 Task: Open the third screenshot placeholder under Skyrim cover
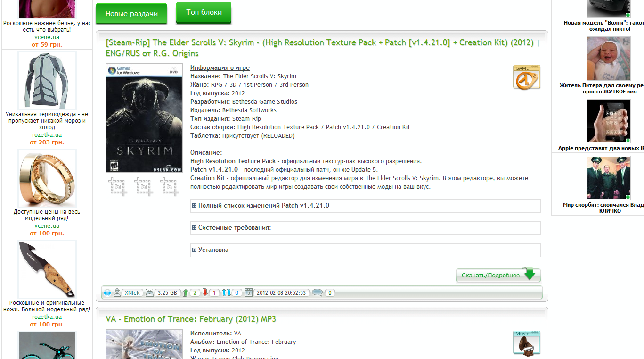pyautogui.click(x=170, y=186)
